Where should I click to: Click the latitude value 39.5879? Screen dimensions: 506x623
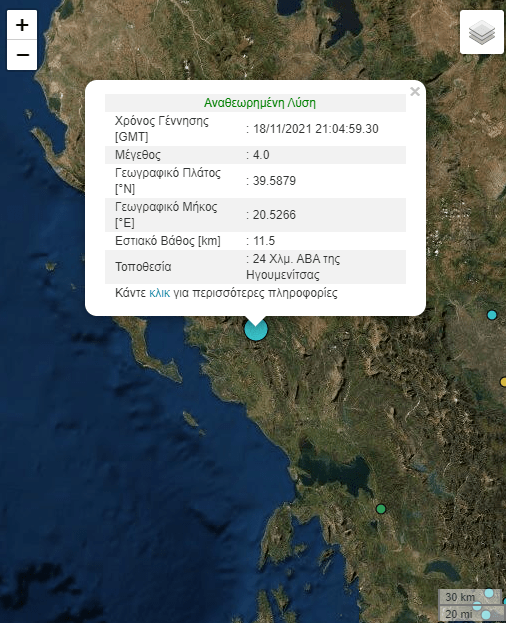click(x=274, y=181)
